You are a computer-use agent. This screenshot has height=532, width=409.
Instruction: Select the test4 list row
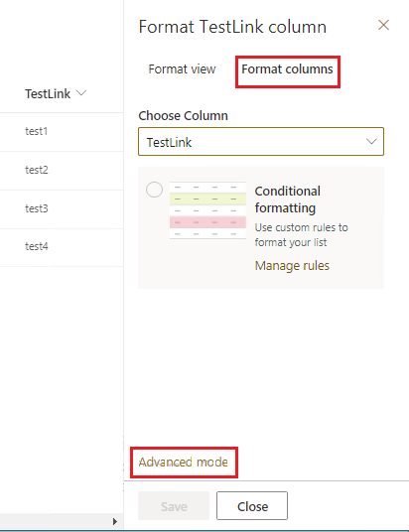(62, 247)
